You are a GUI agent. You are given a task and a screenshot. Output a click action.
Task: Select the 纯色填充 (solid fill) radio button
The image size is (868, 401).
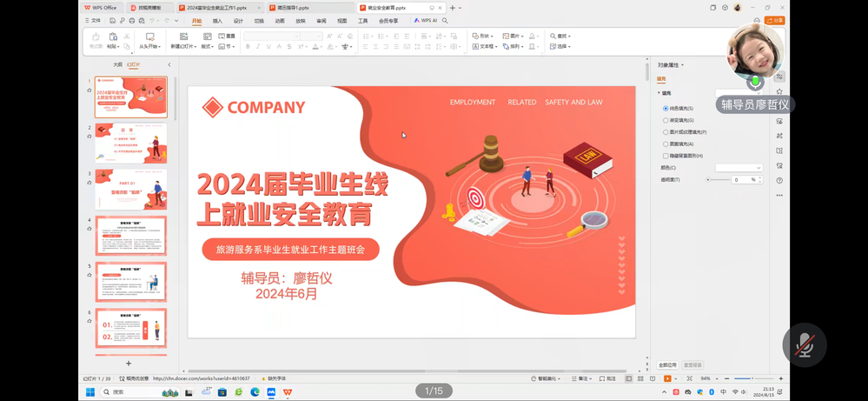tap(666, 109)
